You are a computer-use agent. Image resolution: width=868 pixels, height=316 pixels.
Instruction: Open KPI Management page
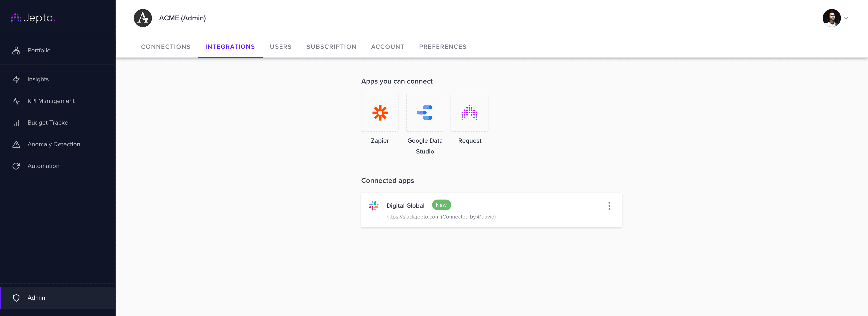click(x=58, y=101)
